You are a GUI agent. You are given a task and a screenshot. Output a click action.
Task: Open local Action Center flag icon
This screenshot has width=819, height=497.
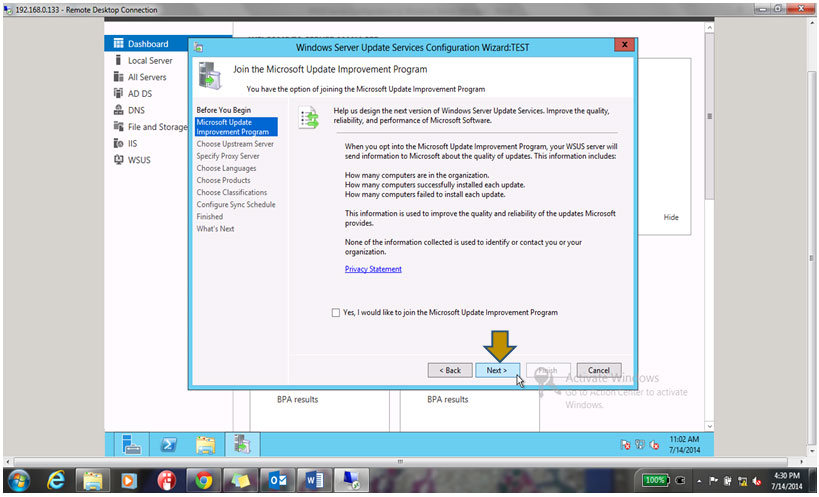713,481
